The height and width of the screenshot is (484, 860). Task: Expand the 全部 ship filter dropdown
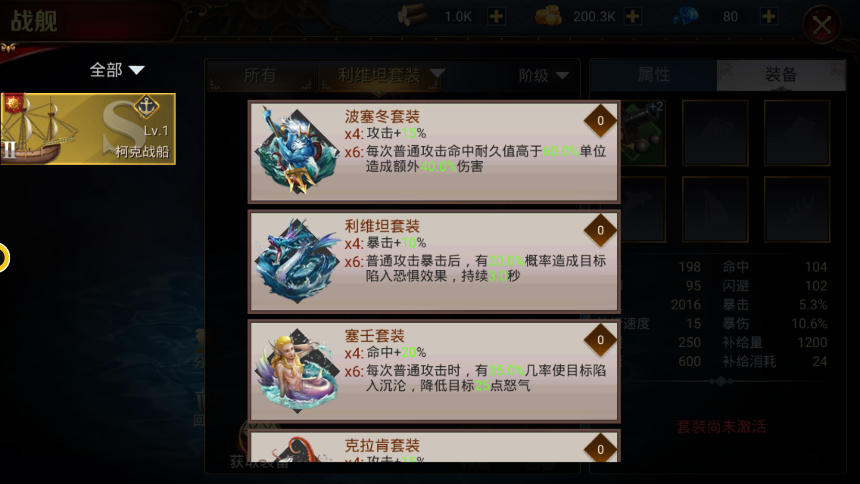(x=117, y=70)
